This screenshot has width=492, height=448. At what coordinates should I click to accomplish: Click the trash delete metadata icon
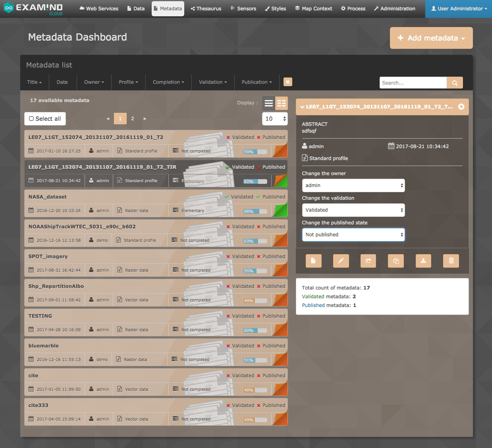point(451,261)
